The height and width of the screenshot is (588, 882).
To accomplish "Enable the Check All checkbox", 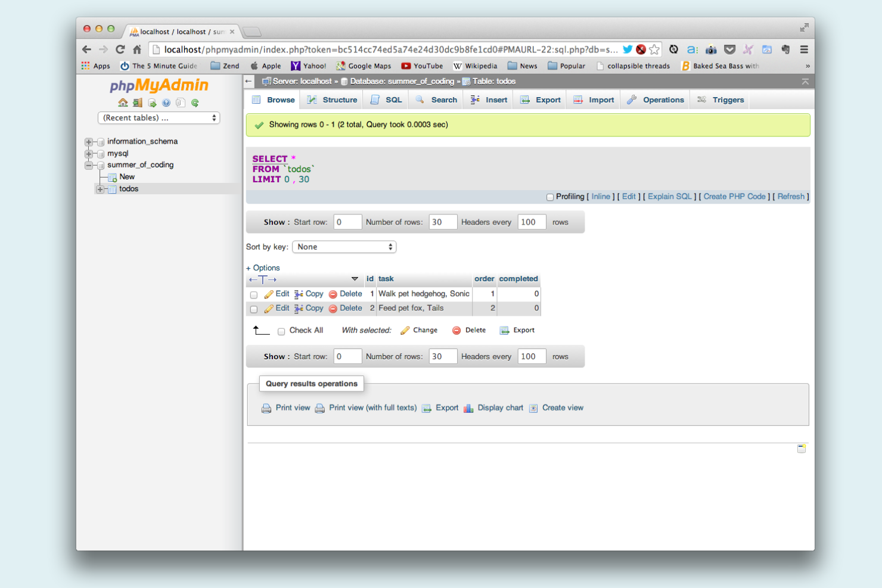I will (x=281, y=331).
